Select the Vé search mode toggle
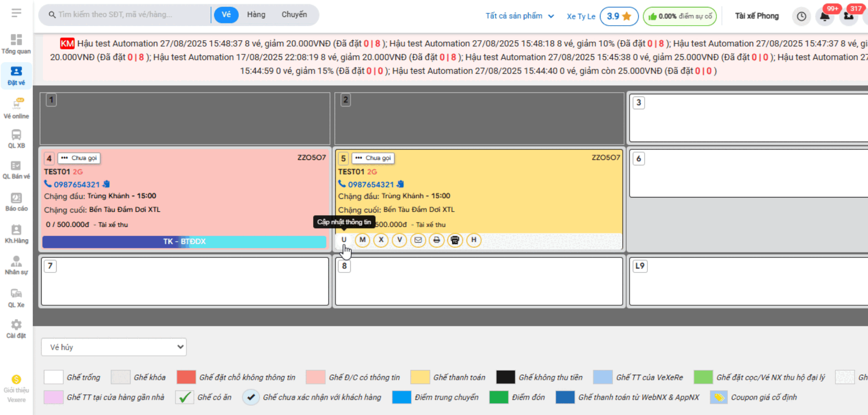This screenshot has height=415, width=868. [x=226, y=15]
